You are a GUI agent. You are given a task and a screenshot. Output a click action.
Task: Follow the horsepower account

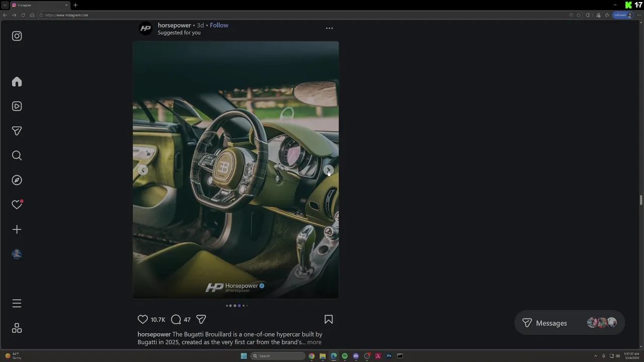[219, 25]
